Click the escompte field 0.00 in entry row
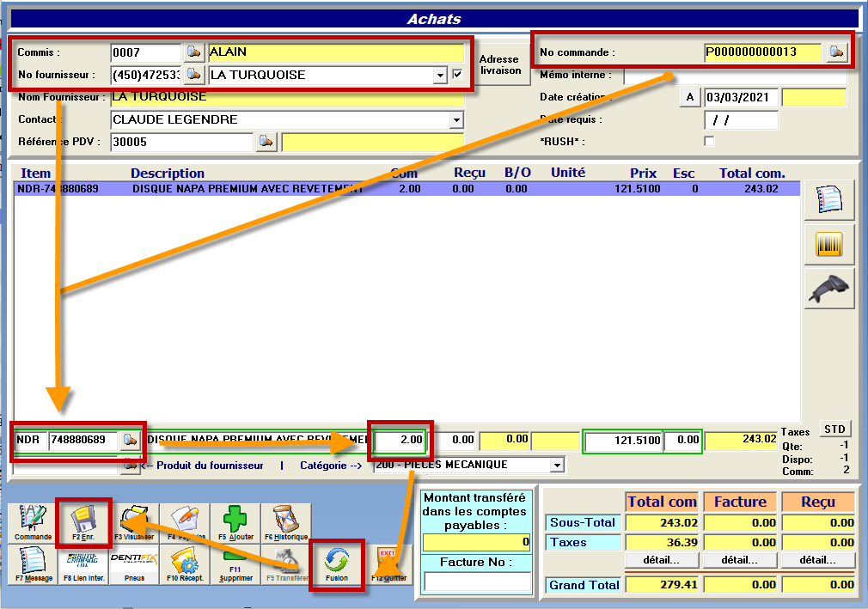 click(x=682, y=441)
